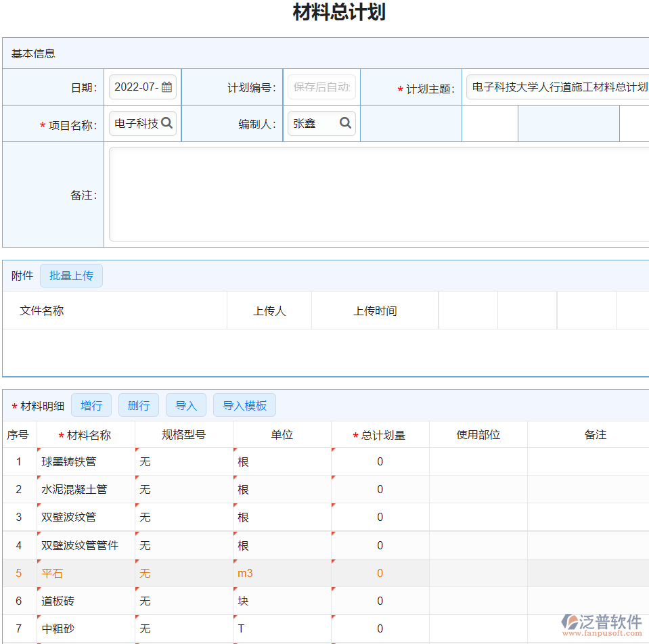Click the 增行 button to add a row
The image size is (649, 644).
click(x=91, y=405)
